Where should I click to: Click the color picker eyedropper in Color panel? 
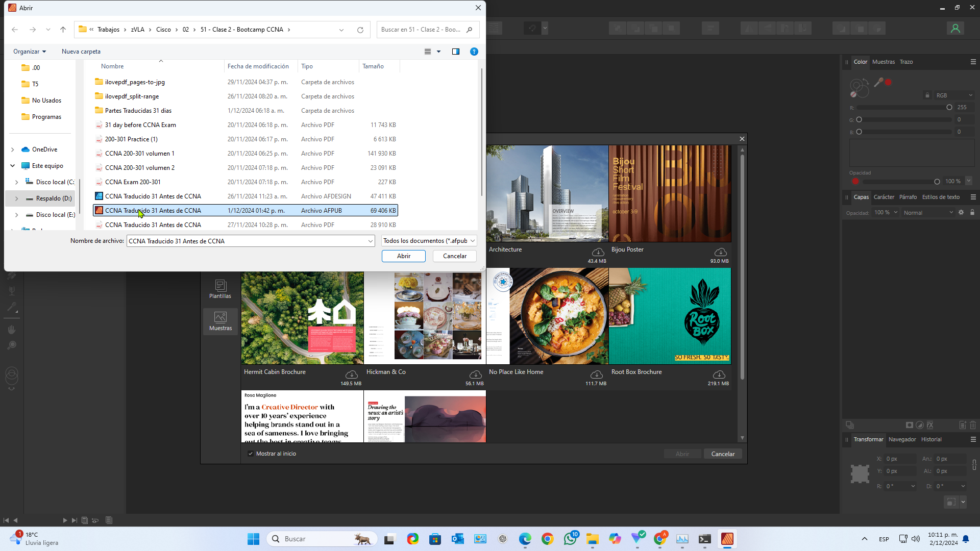[x=878, y=82]
